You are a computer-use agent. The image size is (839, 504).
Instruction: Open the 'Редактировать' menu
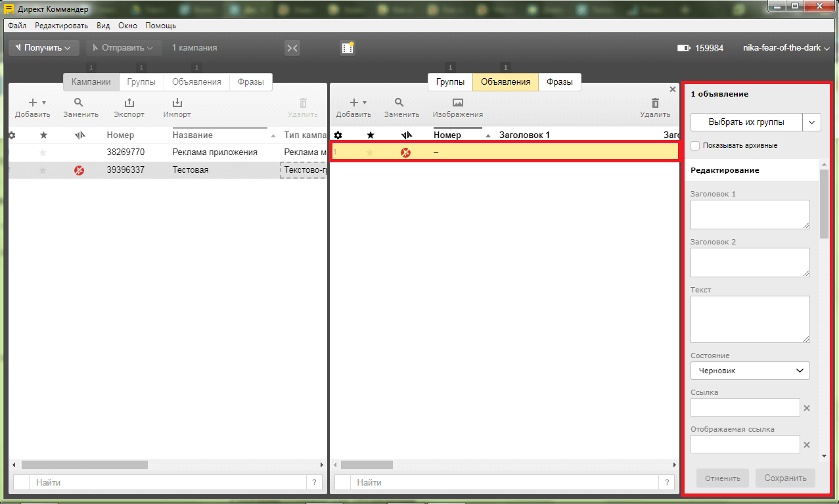click(61, 26)
